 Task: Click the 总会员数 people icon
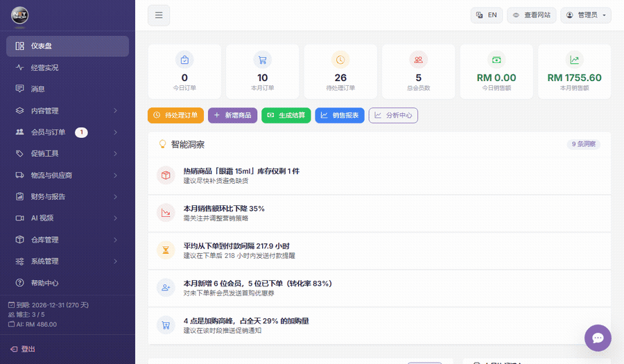(419, 60)
